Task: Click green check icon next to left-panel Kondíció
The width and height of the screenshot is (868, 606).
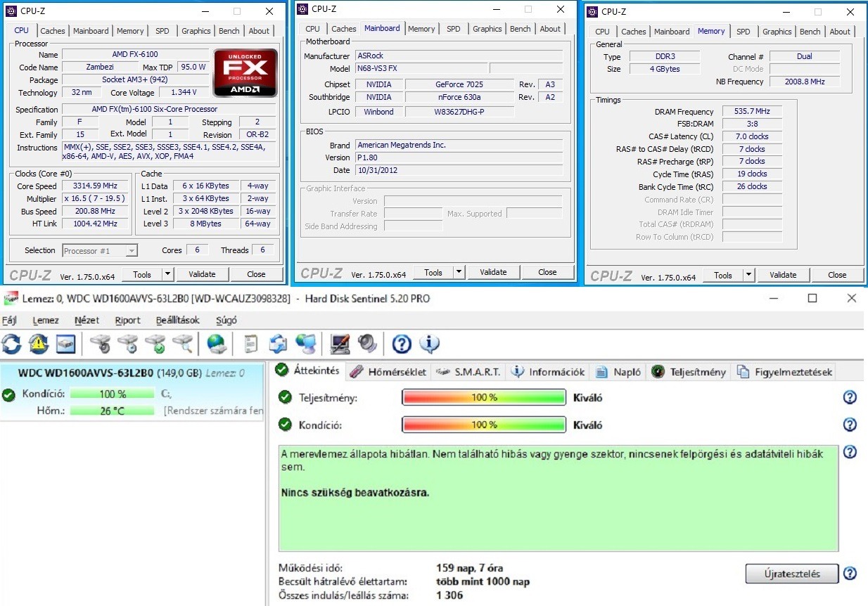Action: tap(8, 394)
